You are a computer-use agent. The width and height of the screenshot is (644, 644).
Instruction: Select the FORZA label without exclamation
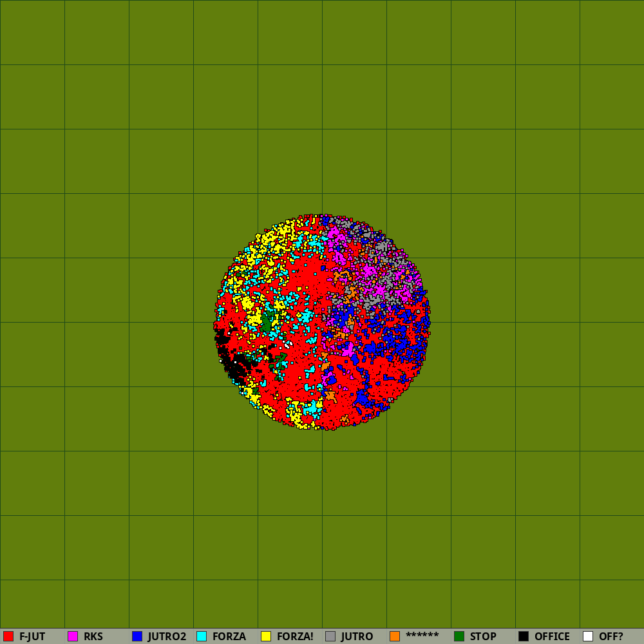229,637
